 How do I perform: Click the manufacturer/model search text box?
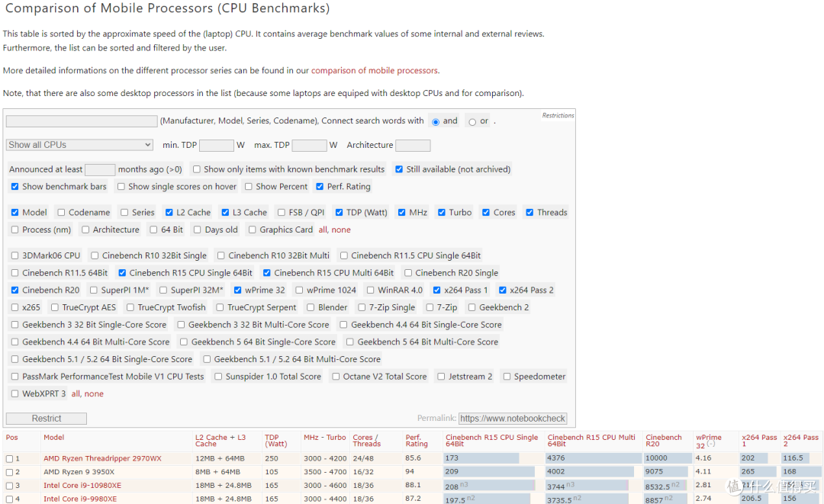pos(82,121)
